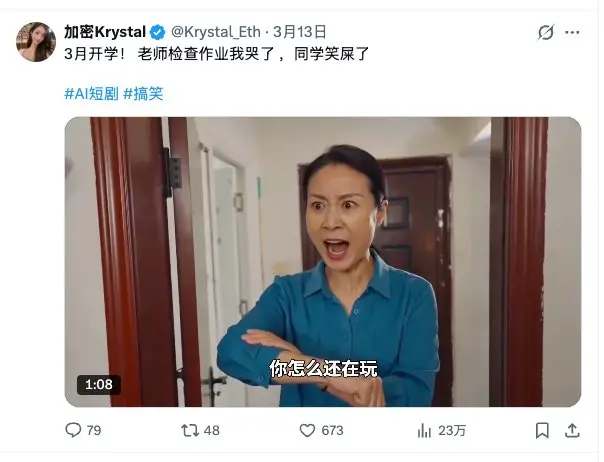Open 加密Krystal profile avatar
Viewport: 604px width, 462px height.
click(36, 42)
